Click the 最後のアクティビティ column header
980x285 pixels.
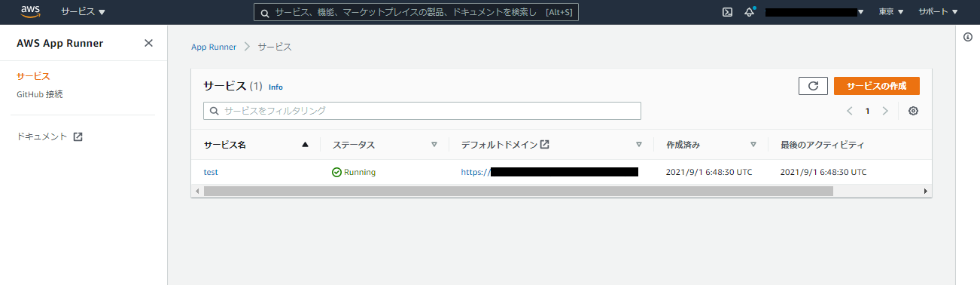tap(822, 145)
